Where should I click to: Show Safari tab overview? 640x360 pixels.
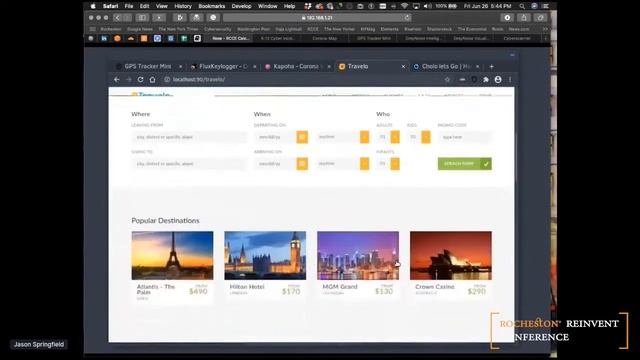pos(540,18)
